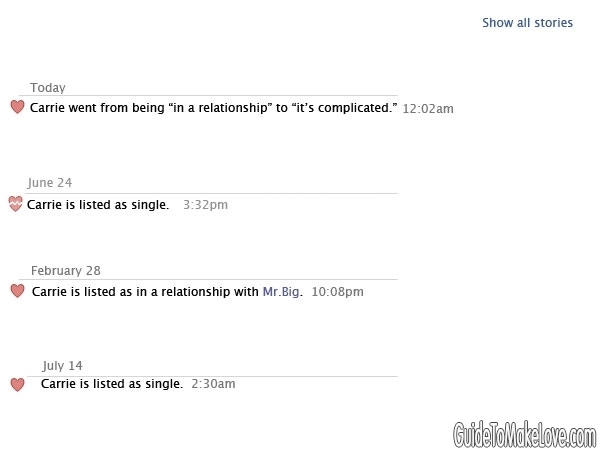Click the July 14 "listed as single" story
The height and width of the screenshot is (450, 600).
click(112, 384)
